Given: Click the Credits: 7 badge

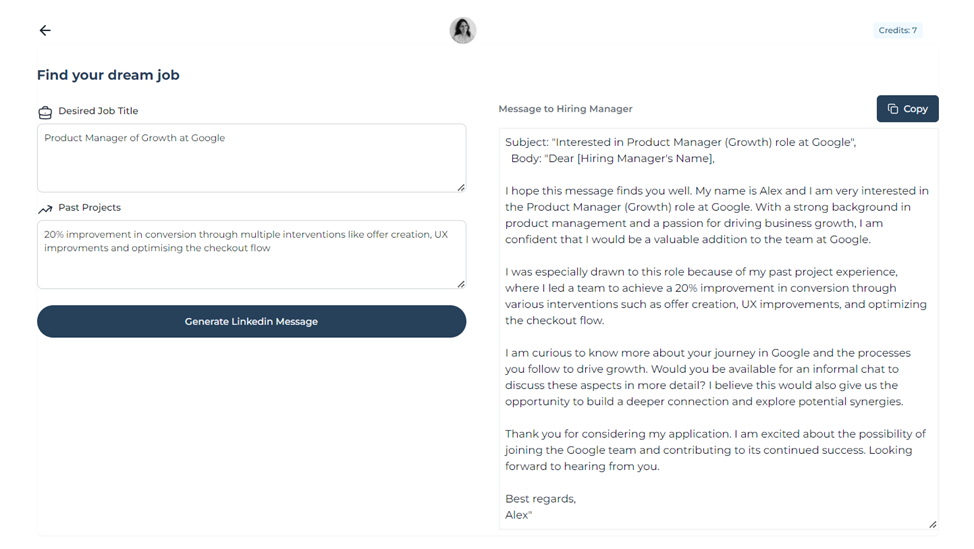Looking at the screenshot, I should (897, 31).
